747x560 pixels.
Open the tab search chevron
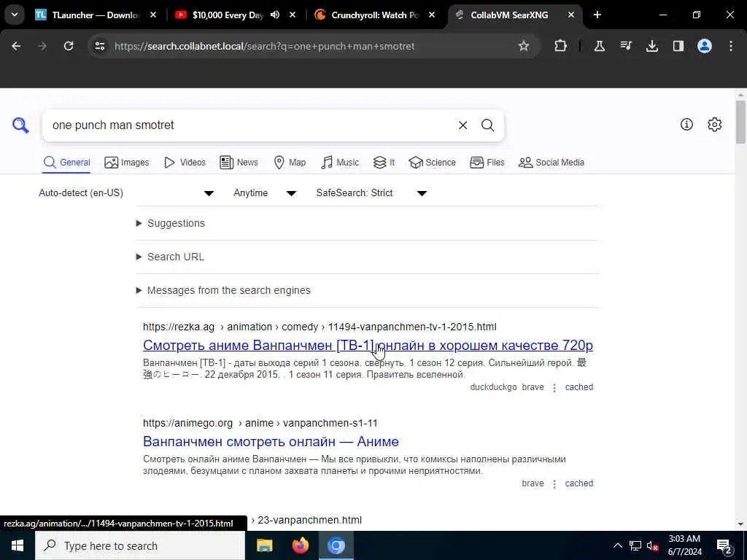tap(15, 15)
